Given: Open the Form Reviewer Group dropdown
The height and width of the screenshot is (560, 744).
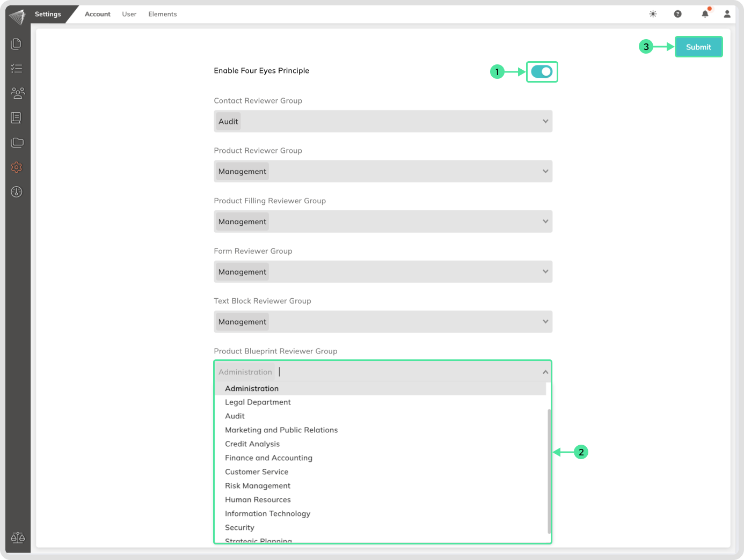Looking at the screenshot, I should (545, 272).
